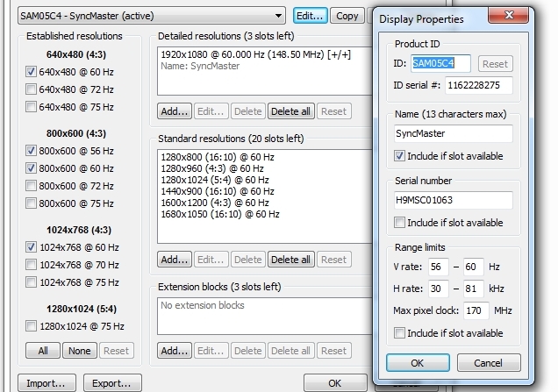The image size is (558, 392).
Task: Click OK in the main editor window
Action: coord(335,382)
